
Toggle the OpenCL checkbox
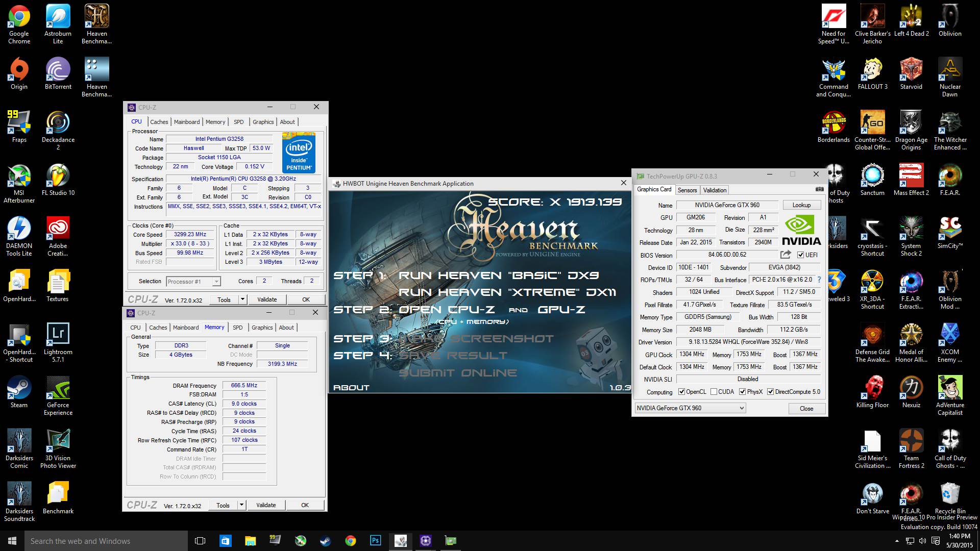pos(681,392)
